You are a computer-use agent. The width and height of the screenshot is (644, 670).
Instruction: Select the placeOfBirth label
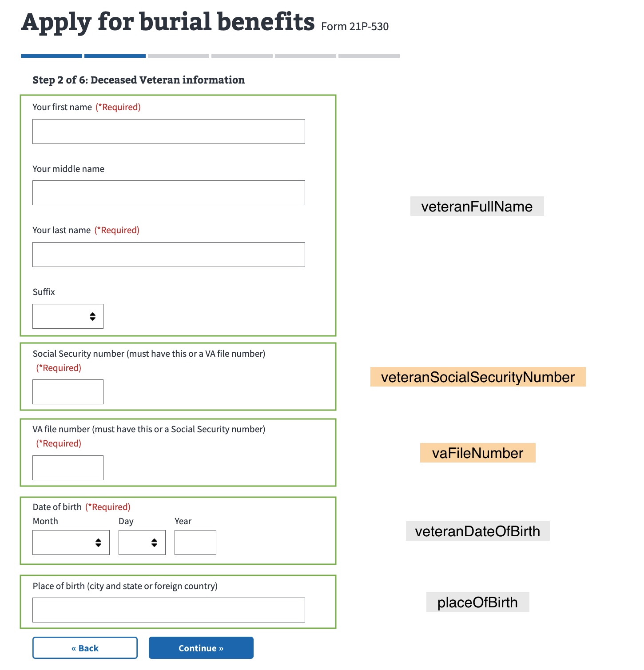click(477, 602)
